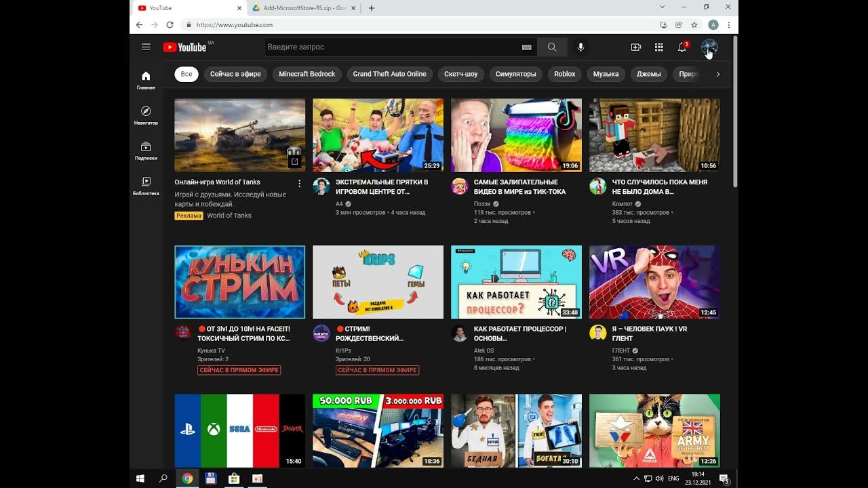Select the Музыка chip

coord(606,74)
